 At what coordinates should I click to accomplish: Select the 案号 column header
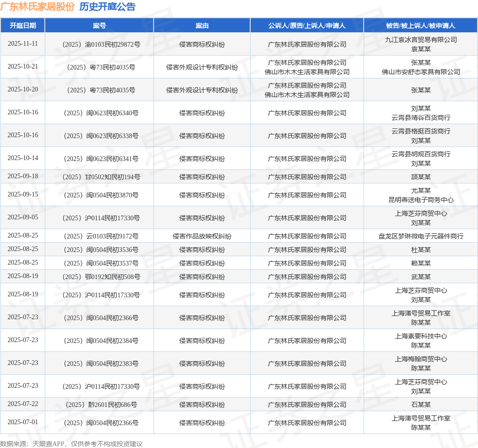(99, 26)
